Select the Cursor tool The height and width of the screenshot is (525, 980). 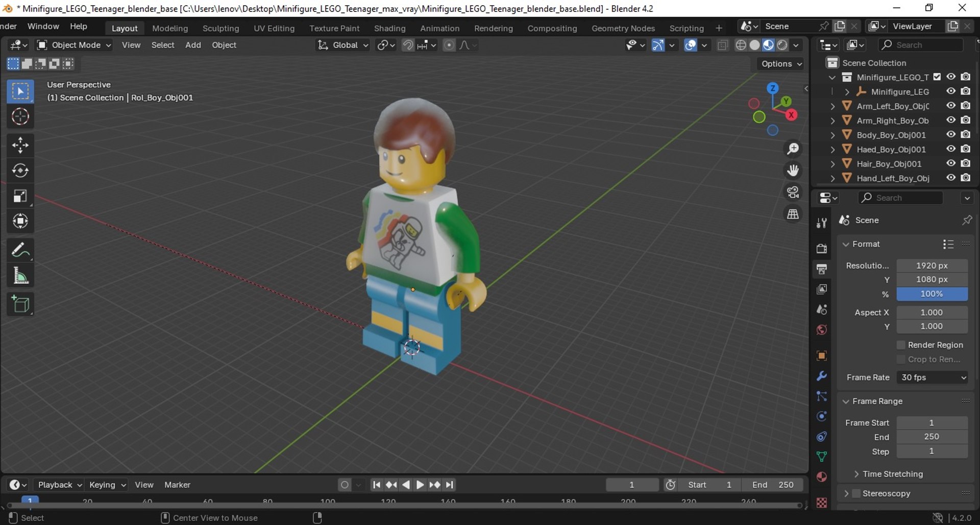(x=20, y=117)
